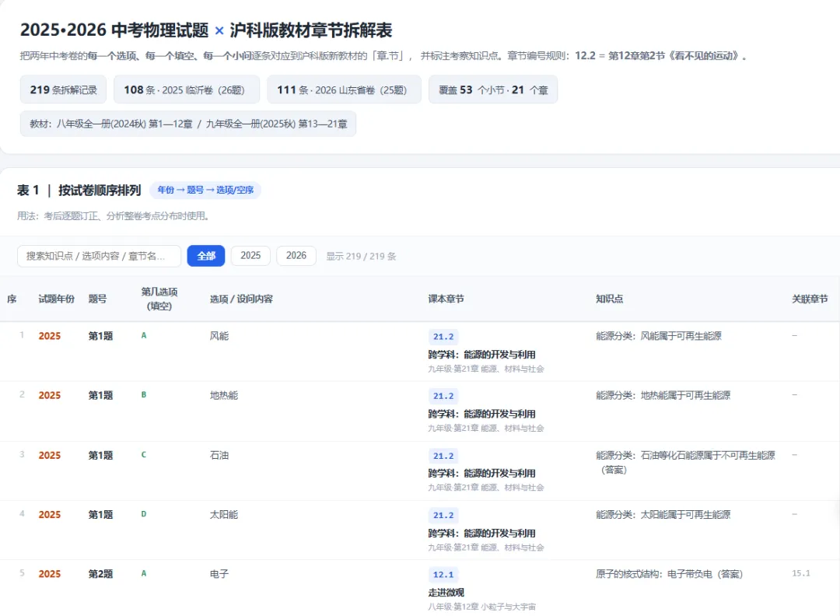Image resolution: width=840 pixels, height=616 pixels.
Task: Click the 题号 column header
Action: click(97, 299)
